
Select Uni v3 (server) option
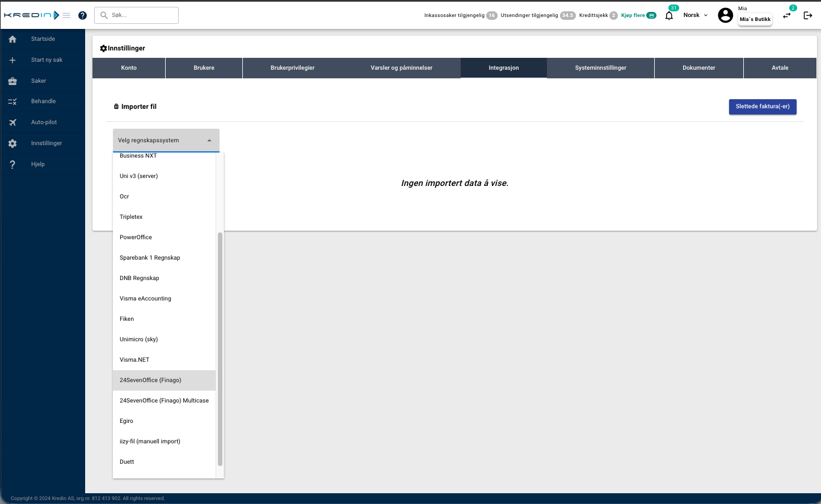coord(165,176)
